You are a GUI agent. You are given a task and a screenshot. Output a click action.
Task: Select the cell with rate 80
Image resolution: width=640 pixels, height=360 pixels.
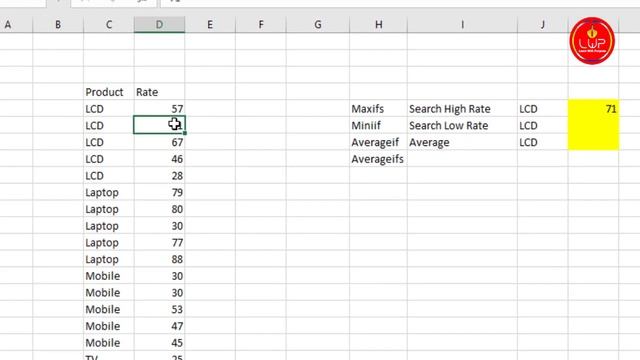pos(159,209)
